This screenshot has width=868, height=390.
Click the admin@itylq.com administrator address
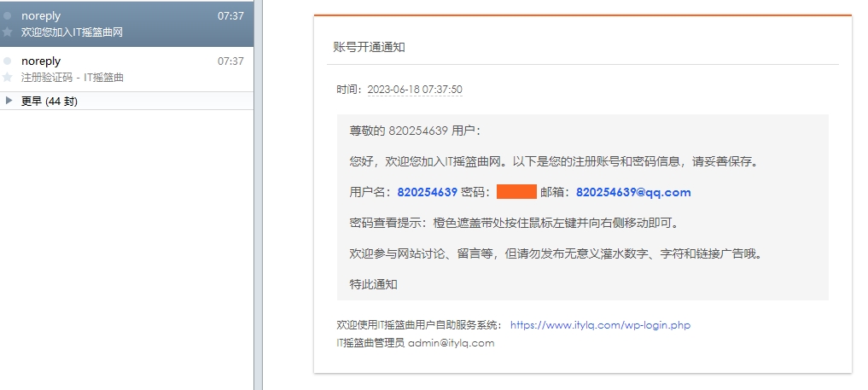tap(451, 343)
